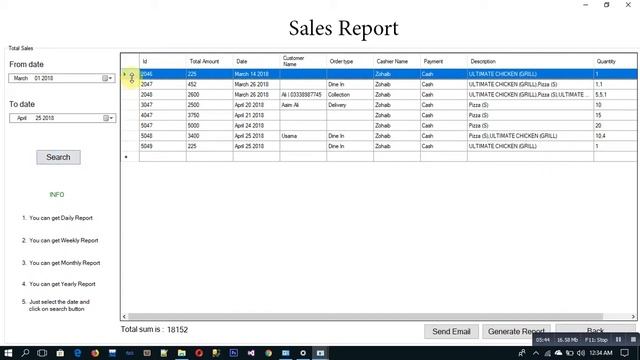
Task: Open the Action Center notifications
Action: pyautogui.click(x=624, y=353)
